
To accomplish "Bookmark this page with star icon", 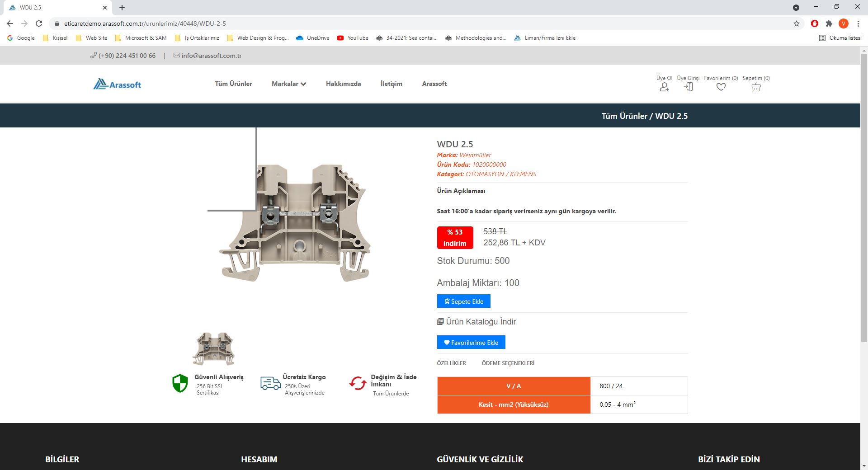I will pos(797,23).
